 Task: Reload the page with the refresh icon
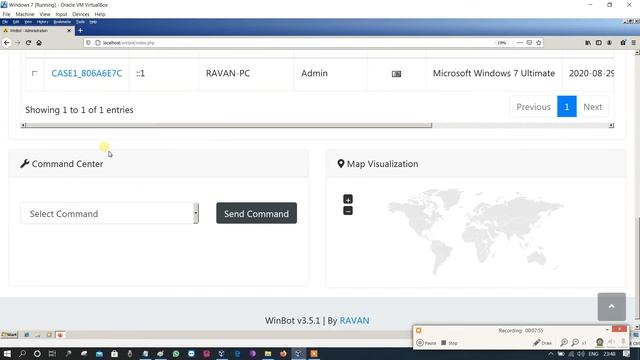pos(28,42)
